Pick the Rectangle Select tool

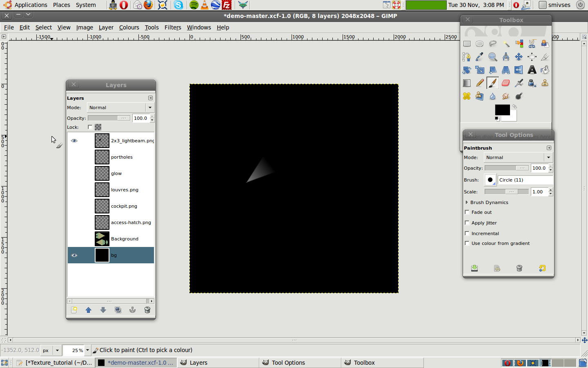pos(467,44)
